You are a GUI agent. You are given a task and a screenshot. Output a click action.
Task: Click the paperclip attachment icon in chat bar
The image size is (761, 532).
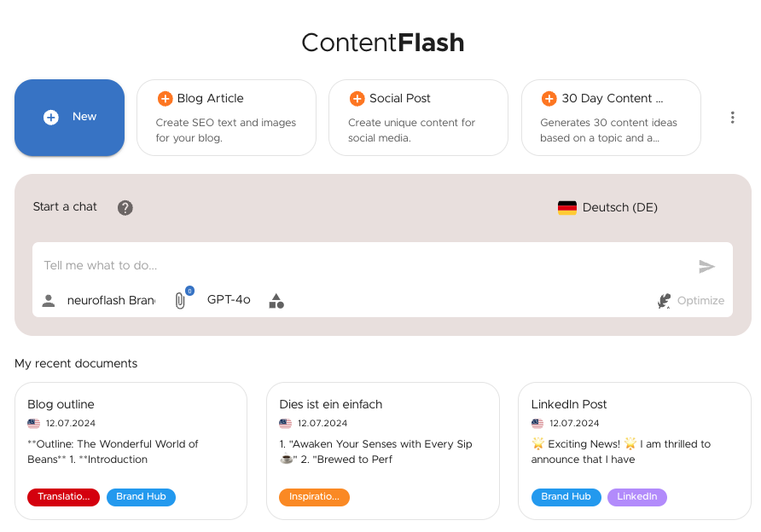click(181, 300)
